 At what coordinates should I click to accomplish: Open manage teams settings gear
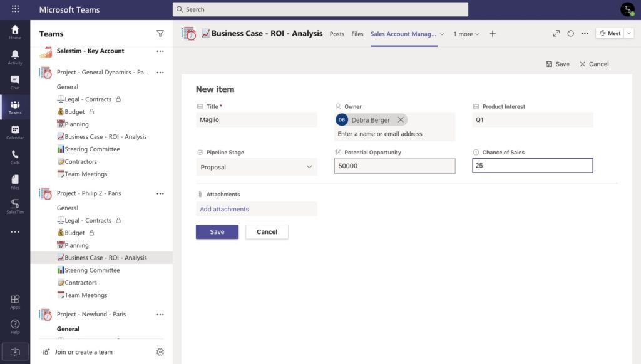[x=160, y=351]
